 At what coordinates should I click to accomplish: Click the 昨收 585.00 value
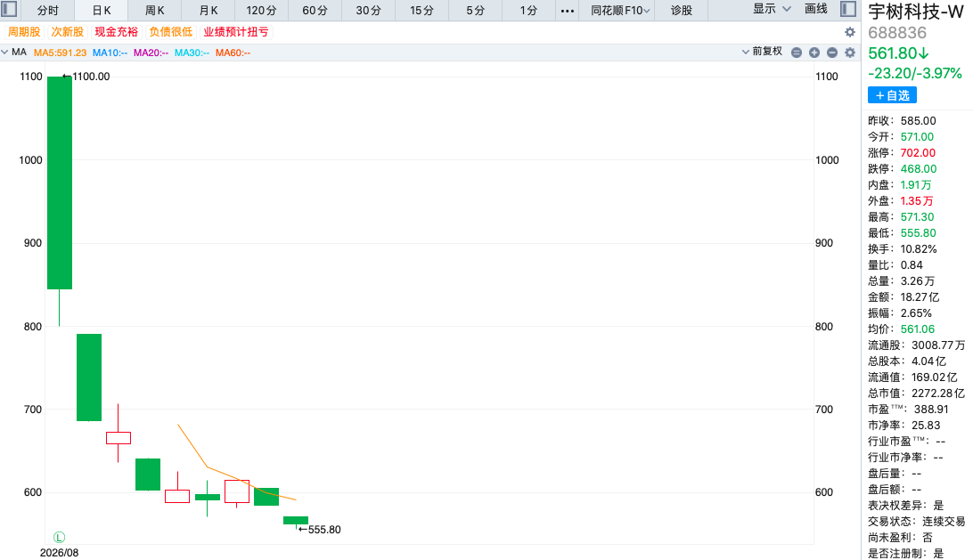[x=918, y=121]
